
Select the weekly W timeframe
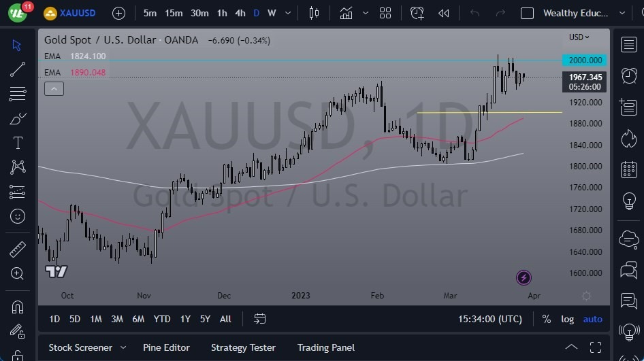pos(272,13)
